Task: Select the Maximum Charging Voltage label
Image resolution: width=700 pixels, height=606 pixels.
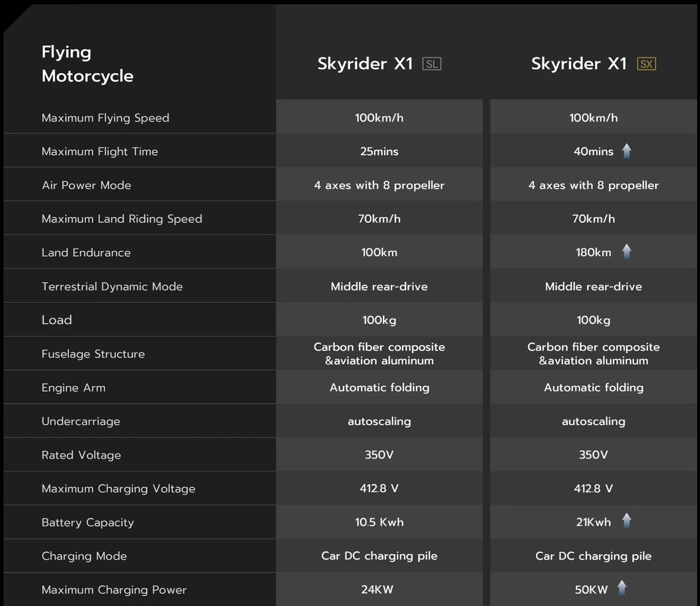Action: point(118,489)
